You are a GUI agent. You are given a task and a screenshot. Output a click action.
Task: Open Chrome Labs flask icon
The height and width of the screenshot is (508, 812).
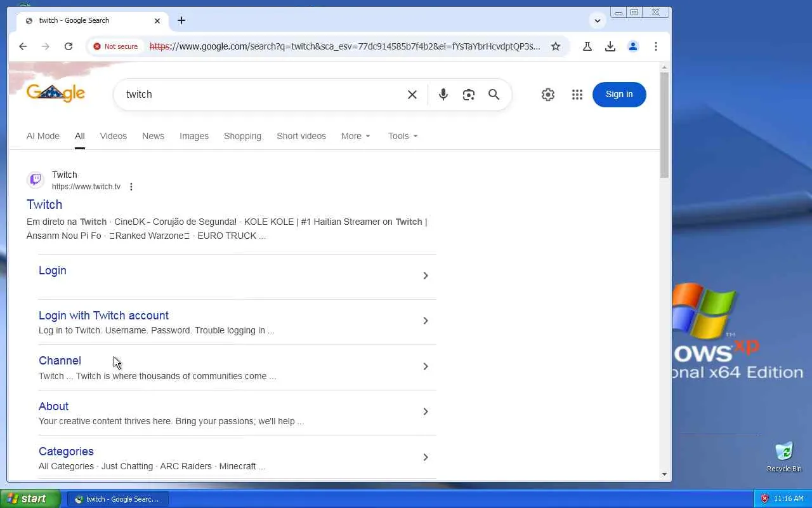coord(587,46)
